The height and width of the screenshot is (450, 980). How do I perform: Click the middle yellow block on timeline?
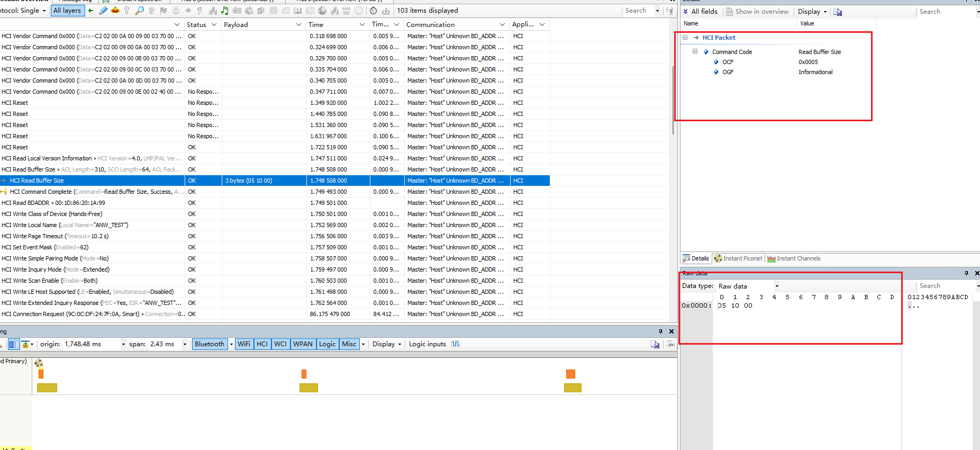[308, 388]
